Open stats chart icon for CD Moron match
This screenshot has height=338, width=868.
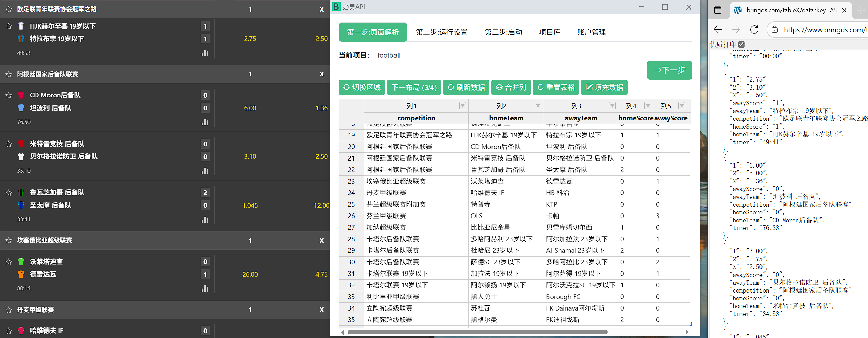[205, 122]
